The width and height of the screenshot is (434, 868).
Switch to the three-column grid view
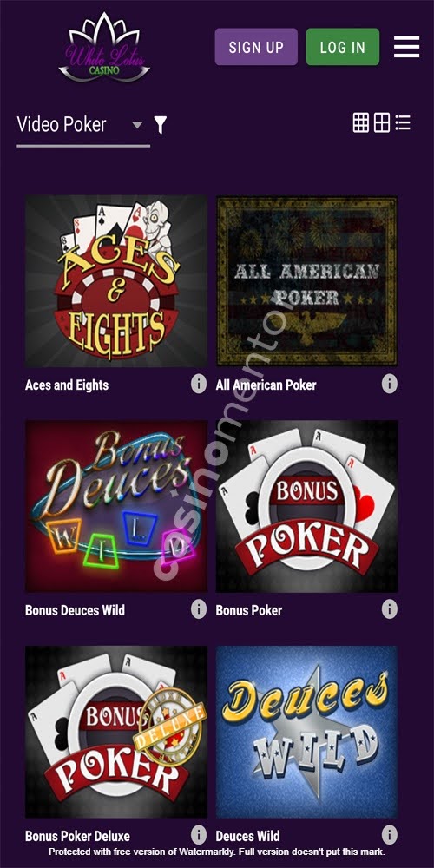coord(361,122)
